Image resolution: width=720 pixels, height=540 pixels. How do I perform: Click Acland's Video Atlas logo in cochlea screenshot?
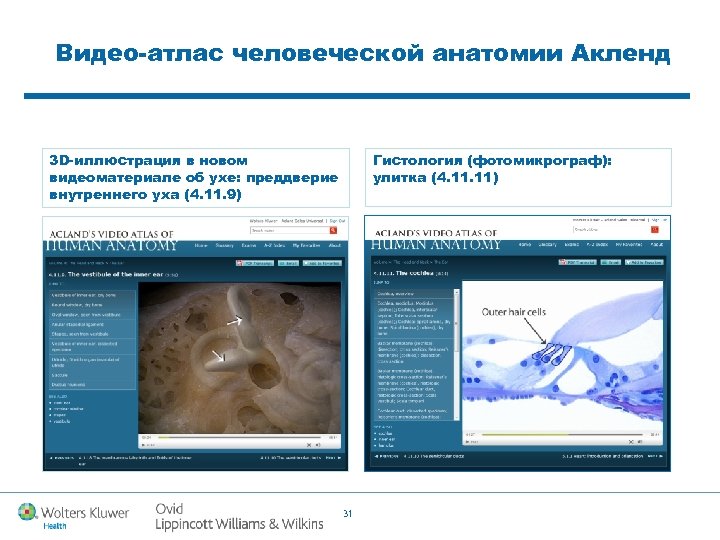tap(435, 239)
